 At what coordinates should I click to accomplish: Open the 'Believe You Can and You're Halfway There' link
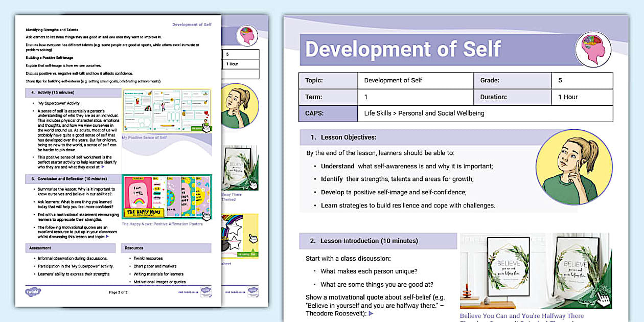521,316
